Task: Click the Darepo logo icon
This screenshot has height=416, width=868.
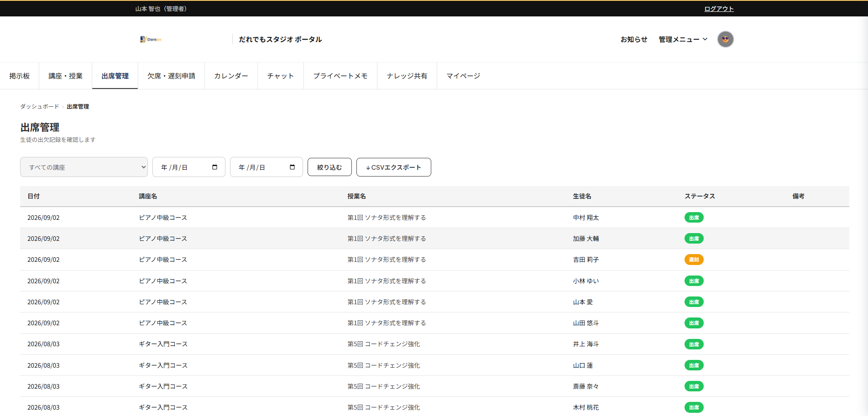Action: point(151,39)
